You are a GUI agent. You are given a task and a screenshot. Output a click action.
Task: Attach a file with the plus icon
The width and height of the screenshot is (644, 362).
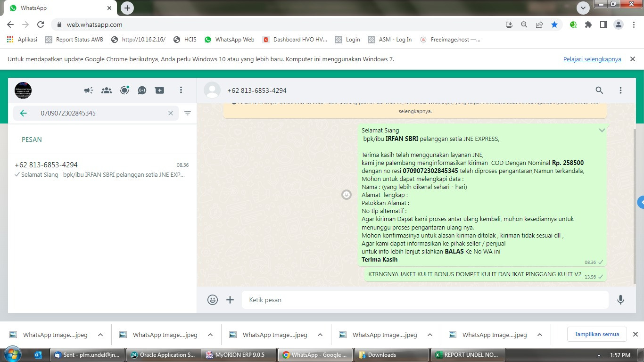tap(230, 300)
